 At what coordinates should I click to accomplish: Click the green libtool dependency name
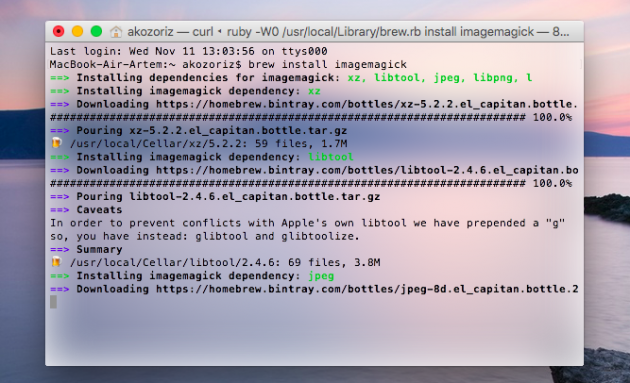[331, 157]
